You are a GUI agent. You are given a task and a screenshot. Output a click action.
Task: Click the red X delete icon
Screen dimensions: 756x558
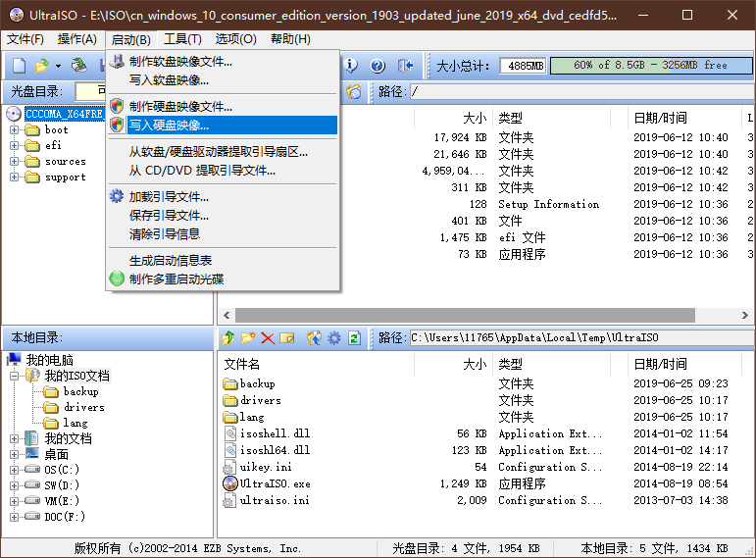coord(268,338)
